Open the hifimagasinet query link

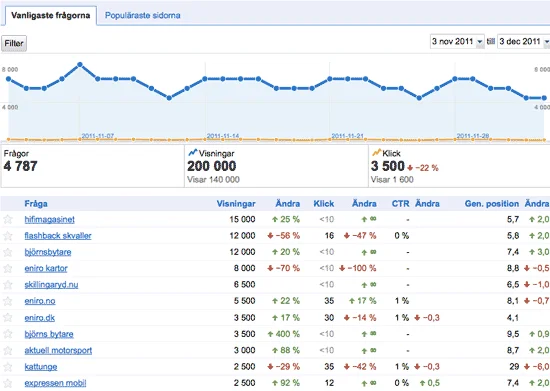click(49, 220)
